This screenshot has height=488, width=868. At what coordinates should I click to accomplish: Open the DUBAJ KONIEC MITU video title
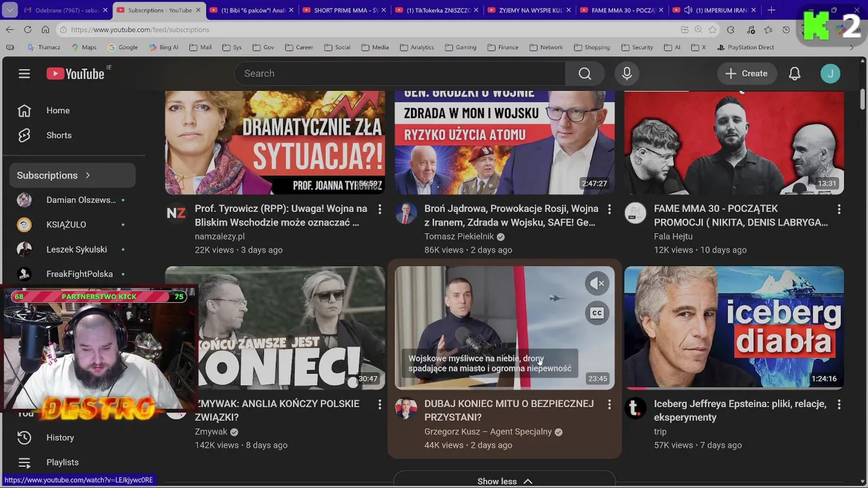pyautogui.click(x=509, y=411)
